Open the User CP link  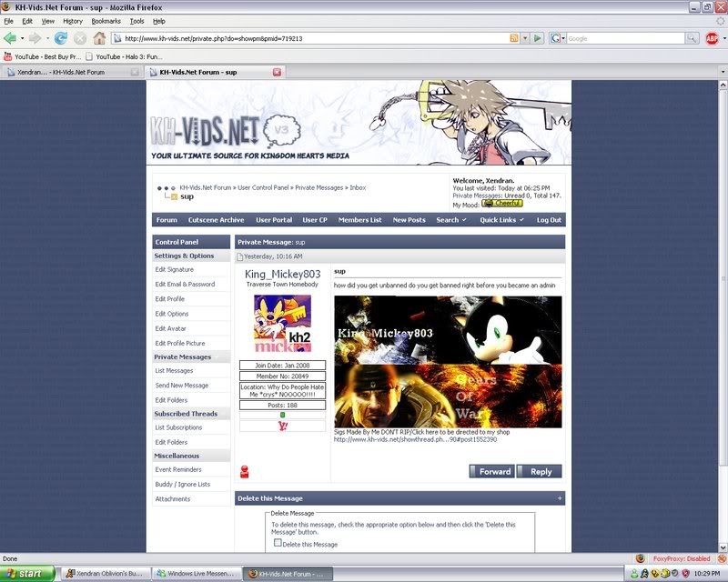pyautogui.click(x=315, y=220)
